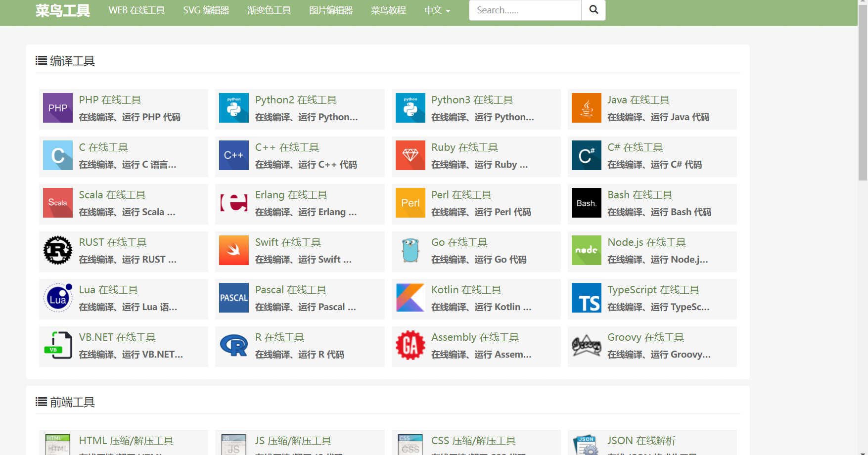Click the red GA Assembly icon

click(x=411, y=345)
